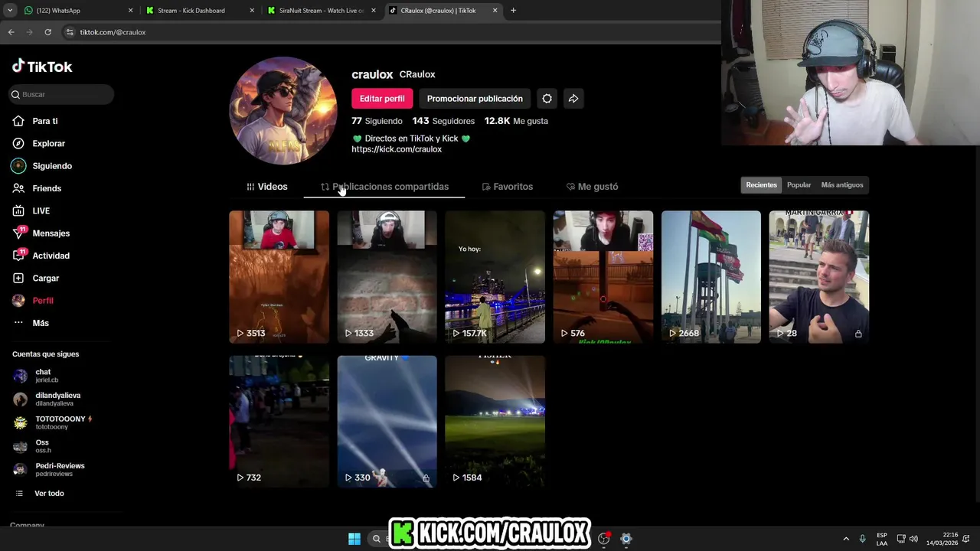The width and height of the screenshot is (980, 551).
Task: Open the site information icon in address bar
Action: coord(70,32)
